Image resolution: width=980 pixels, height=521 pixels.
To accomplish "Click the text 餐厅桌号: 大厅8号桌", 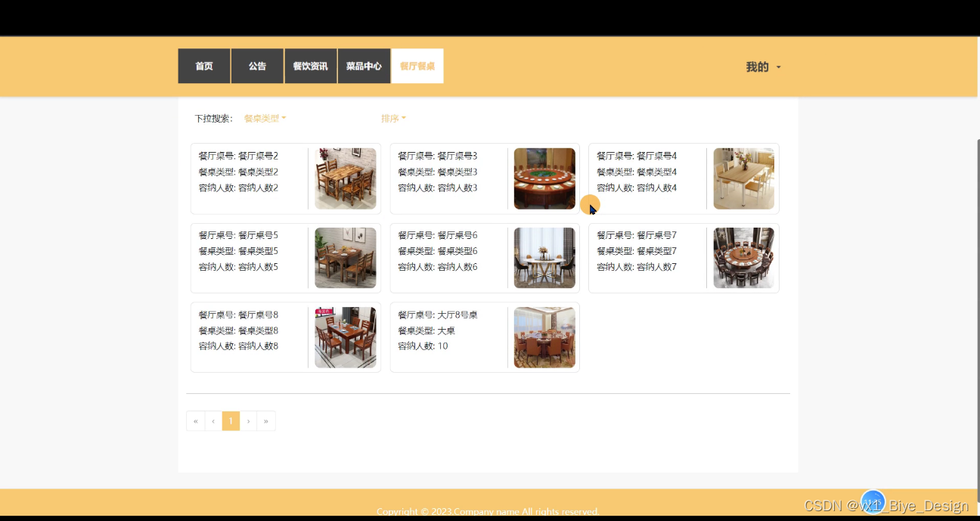I will click(x=438, y=315).
